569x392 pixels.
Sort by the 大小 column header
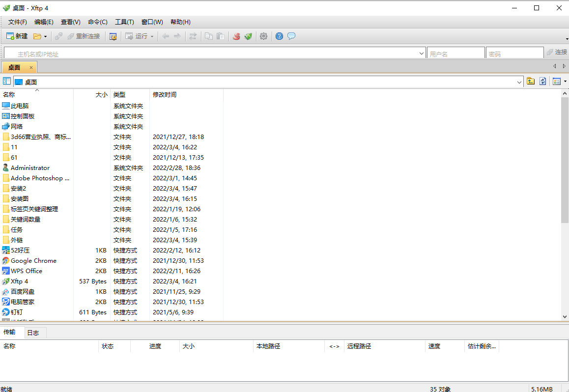click(92, 95)
